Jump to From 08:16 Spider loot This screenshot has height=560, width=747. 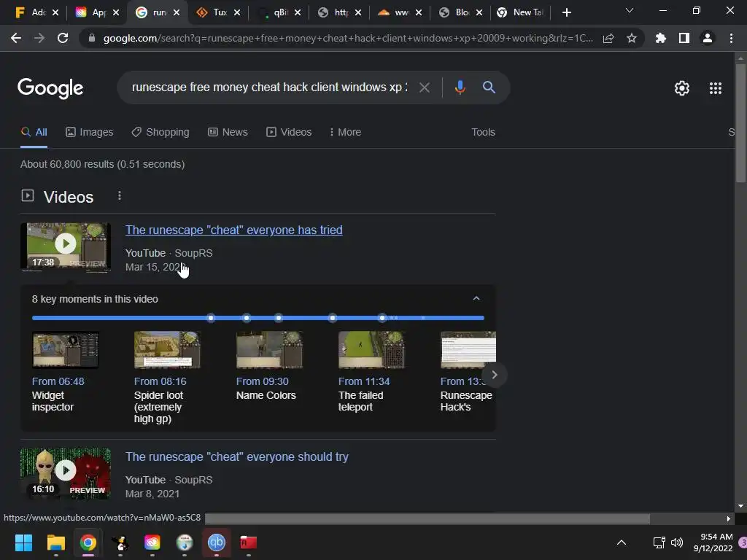[x=167, y=378]
